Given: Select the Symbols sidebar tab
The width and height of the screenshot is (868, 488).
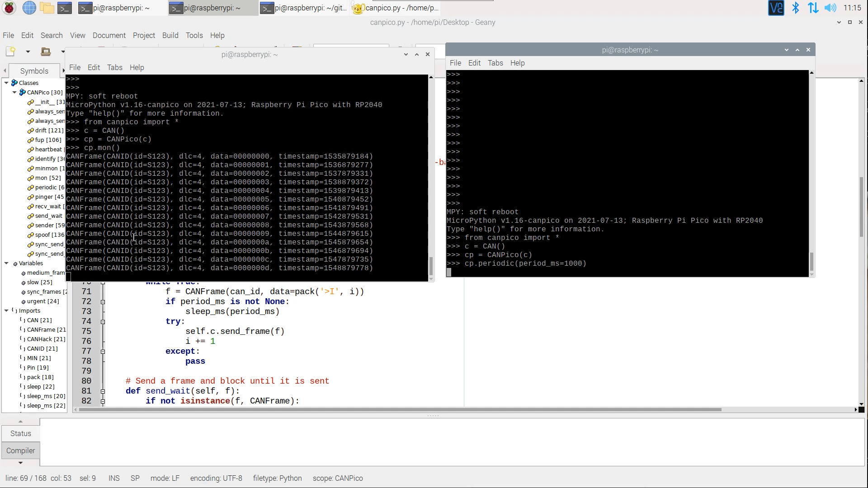Looking at the screenshot, I should click(x=34, y=71).
